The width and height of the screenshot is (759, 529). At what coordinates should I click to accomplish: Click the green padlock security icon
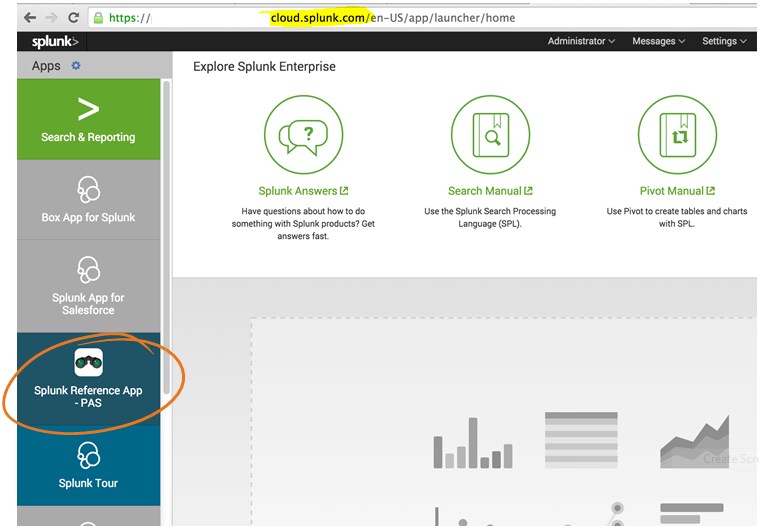coord(98,18)
